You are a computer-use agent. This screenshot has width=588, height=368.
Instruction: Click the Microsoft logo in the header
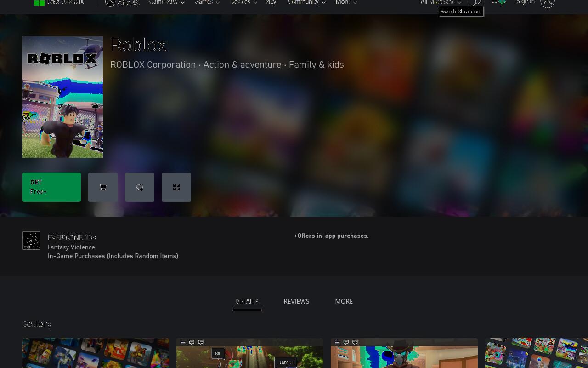tap(59, 2)
